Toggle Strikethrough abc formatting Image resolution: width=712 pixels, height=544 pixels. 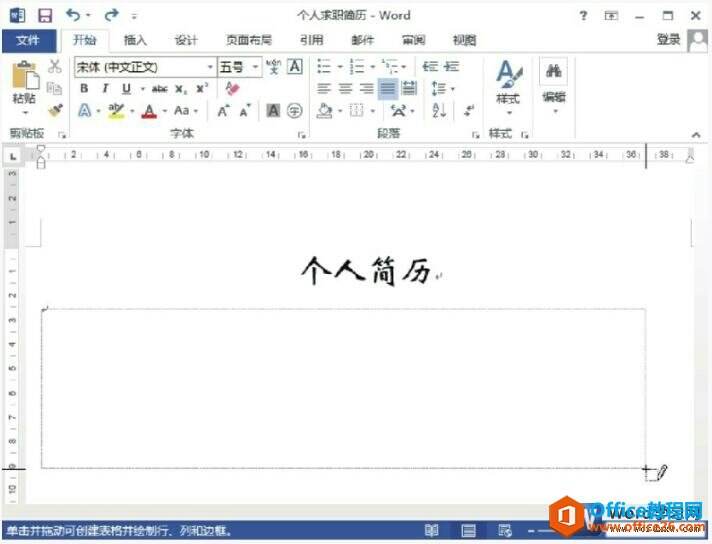160,88
